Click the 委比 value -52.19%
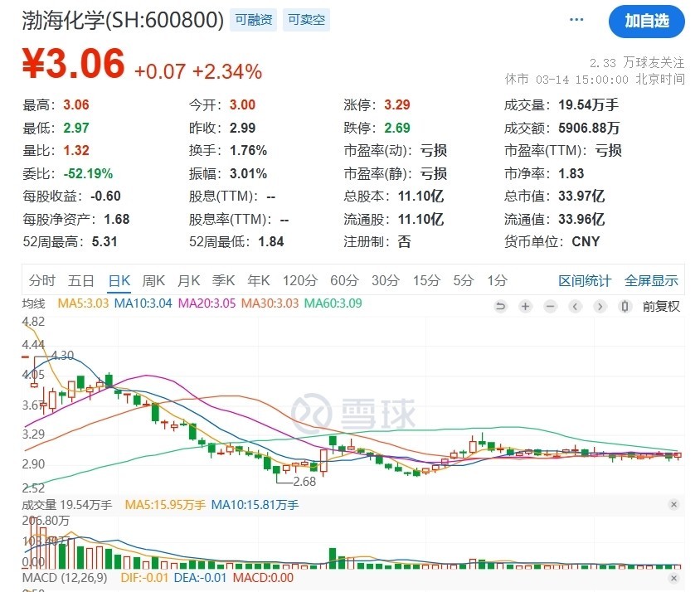Image resolution: width=700 pixels, height=592 pixels. coord(89,173)
